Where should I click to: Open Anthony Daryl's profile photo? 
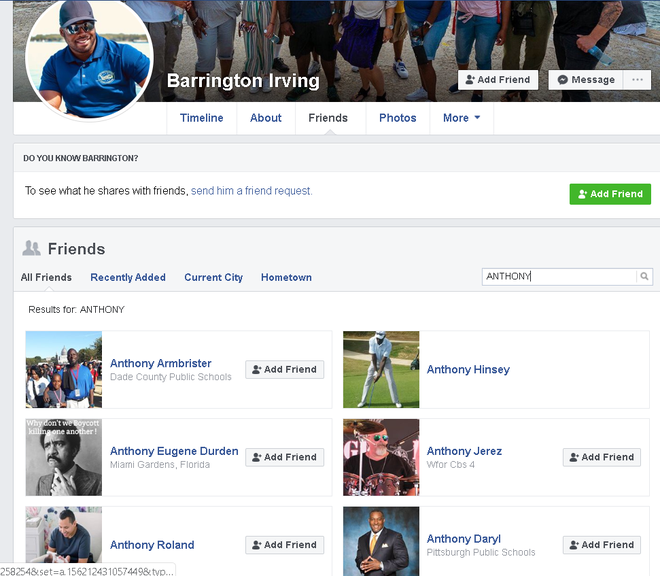coord(381,541)
